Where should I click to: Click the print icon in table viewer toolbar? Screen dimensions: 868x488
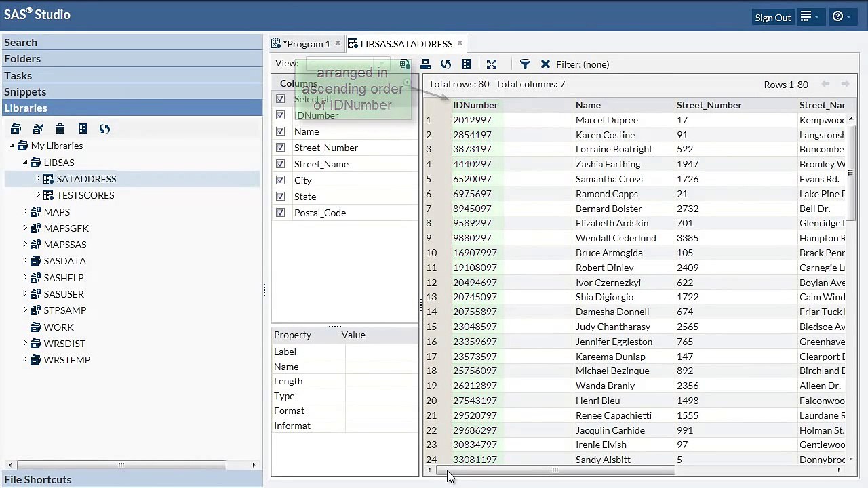tap(425, 64)
